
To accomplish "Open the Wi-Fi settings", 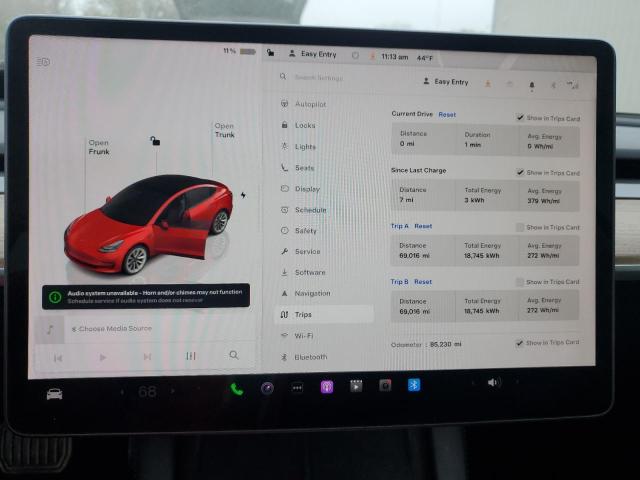I will pyautogui.click(x=298, y=336).
